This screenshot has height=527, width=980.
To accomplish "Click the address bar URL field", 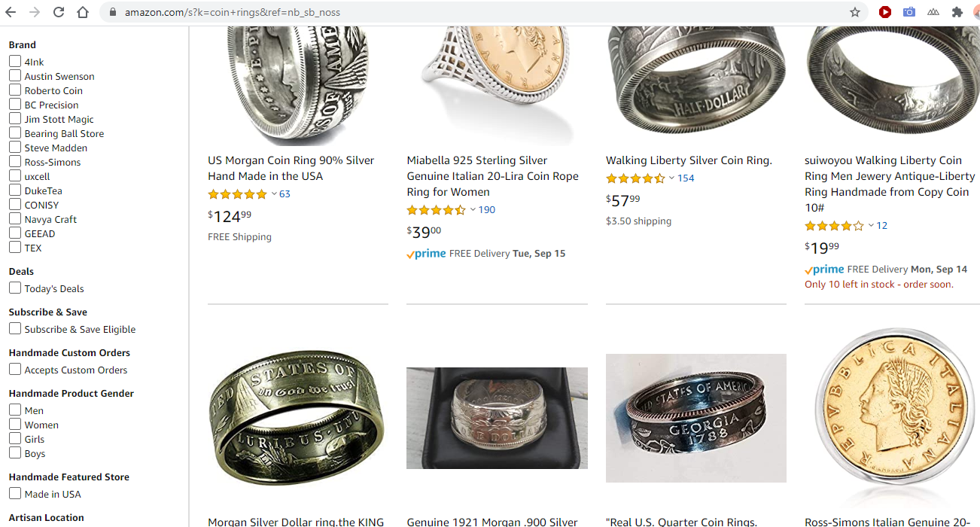I will 452,12.
